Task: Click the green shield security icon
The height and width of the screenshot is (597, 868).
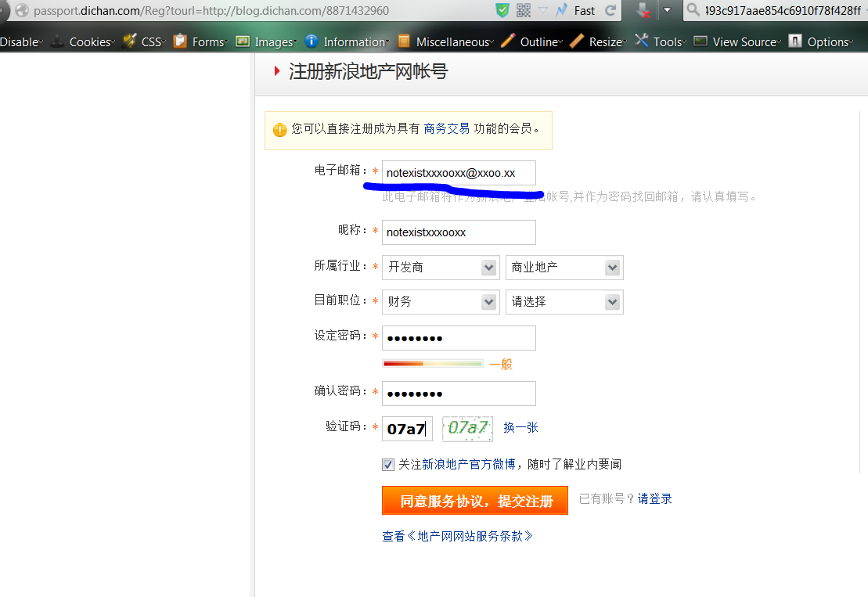Action: click(502, 10)
